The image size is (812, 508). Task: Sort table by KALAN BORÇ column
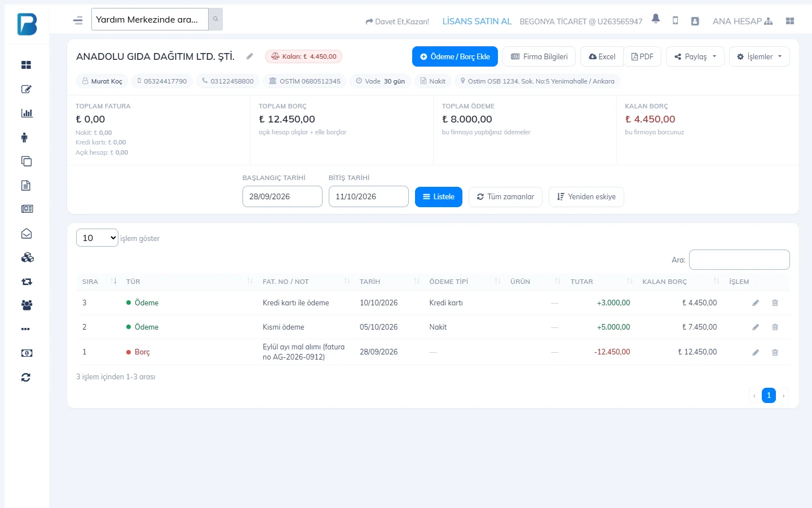click(x=679, y=282)
